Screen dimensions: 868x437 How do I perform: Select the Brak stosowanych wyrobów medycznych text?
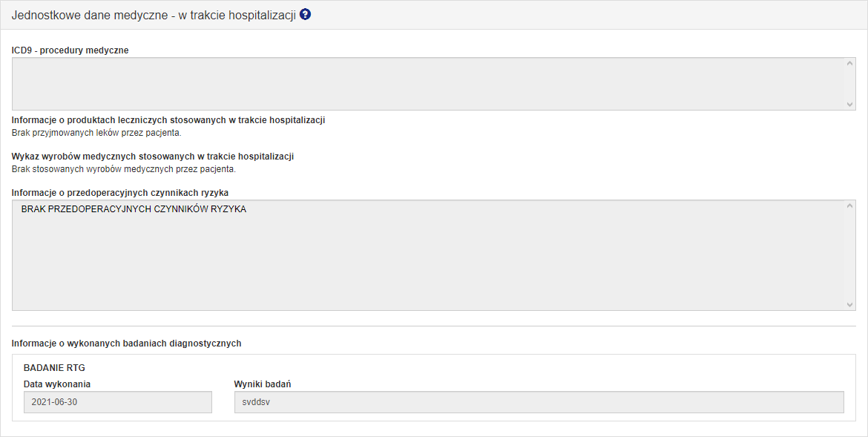(124, 169)
